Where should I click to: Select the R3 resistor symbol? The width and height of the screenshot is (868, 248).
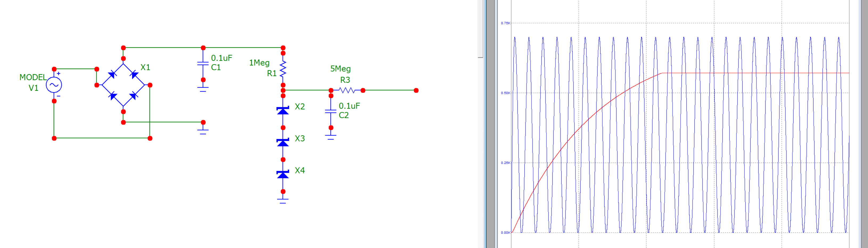point(347,90)
